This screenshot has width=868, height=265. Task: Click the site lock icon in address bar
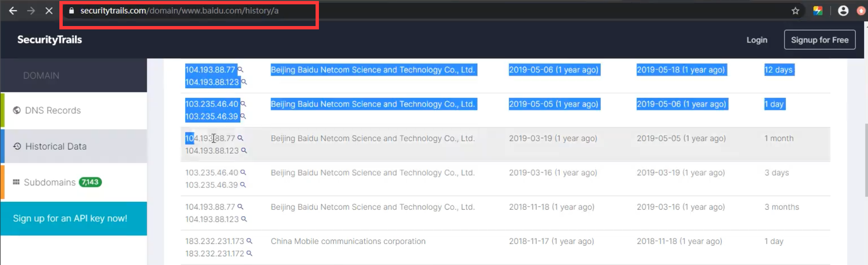[71, 11]
